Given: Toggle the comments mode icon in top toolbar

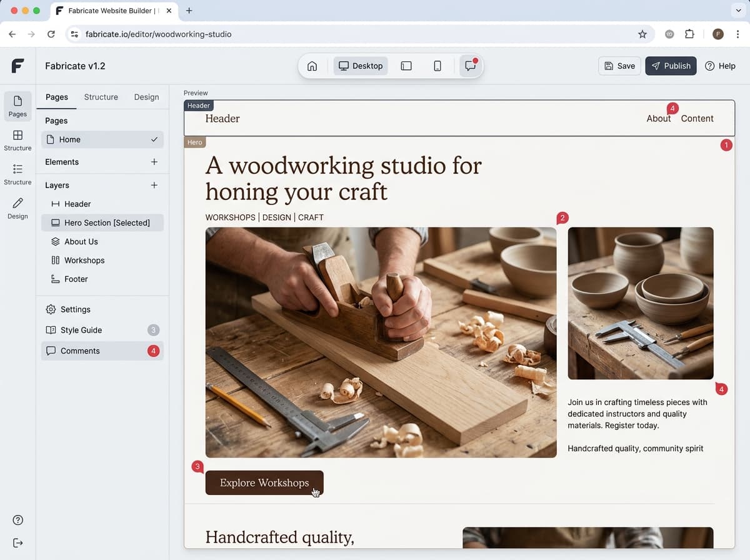Looking at the screenshot, I should (x=471, y=66).
